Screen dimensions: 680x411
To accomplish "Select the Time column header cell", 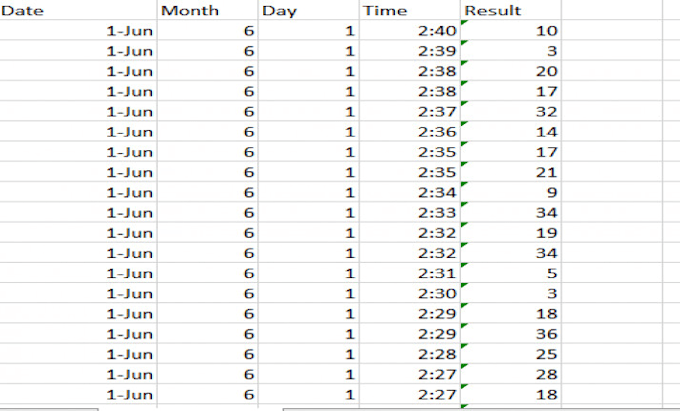I will [409, 10].
